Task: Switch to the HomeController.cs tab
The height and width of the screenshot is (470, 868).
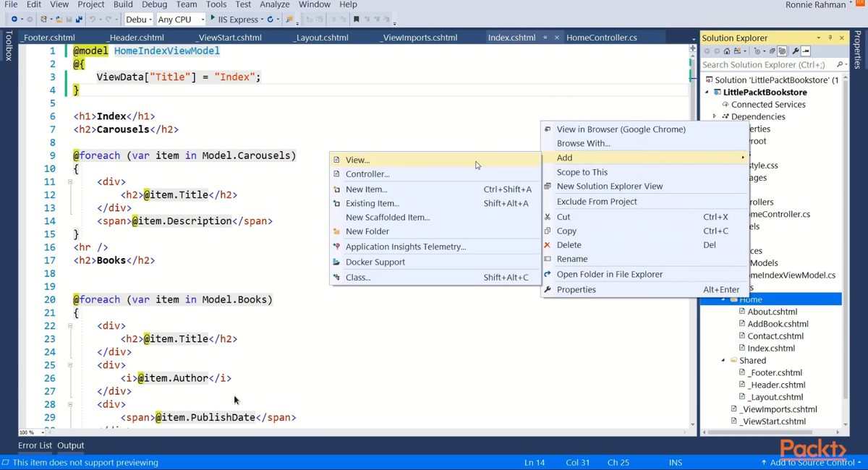Action: (602, 38)
